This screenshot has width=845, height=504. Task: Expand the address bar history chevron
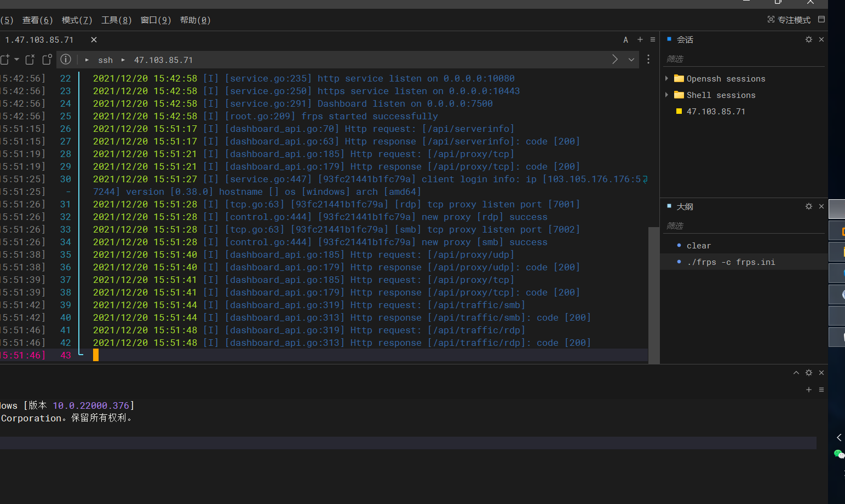tap(631, 60)
